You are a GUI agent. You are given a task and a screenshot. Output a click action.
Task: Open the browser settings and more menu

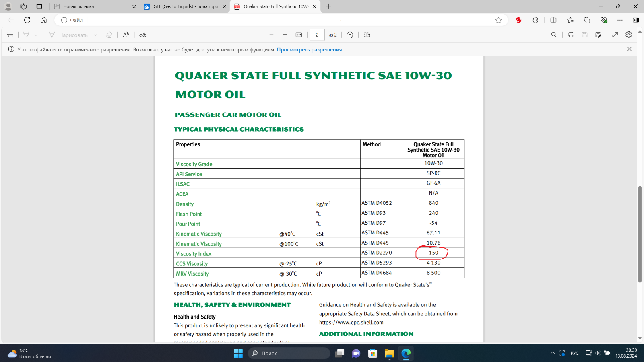620,20
